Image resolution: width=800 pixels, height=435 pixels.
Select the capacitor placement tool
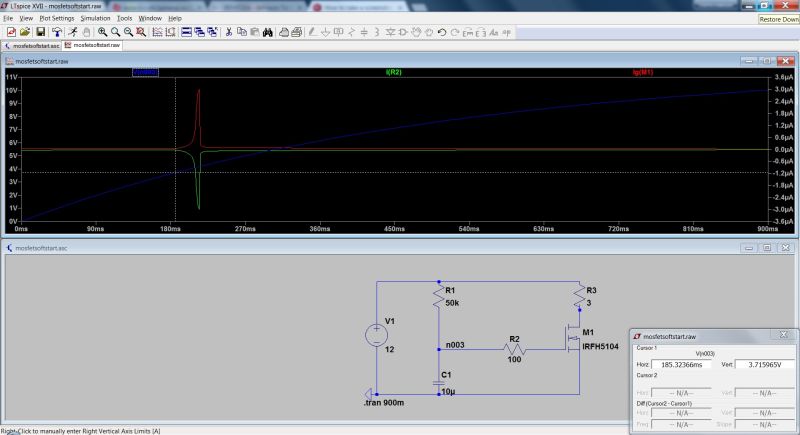[x=364, y=32]
